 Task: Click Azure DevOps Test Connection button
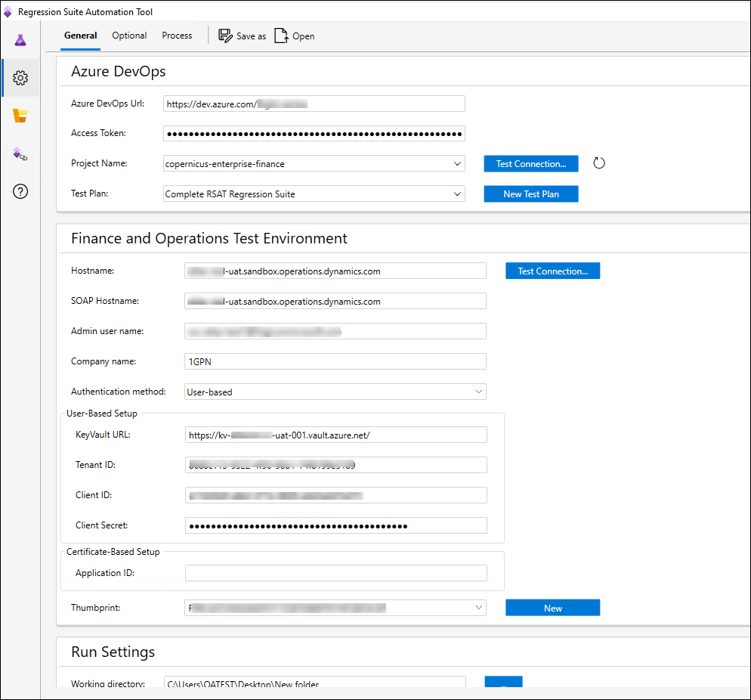coord(530,164)
